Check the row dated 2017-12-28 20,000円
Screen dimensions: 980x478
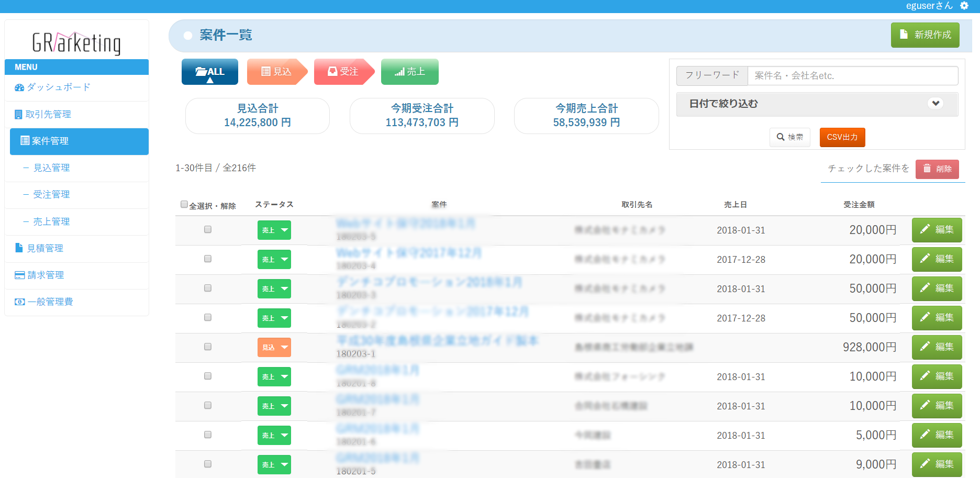pos(208,259)
